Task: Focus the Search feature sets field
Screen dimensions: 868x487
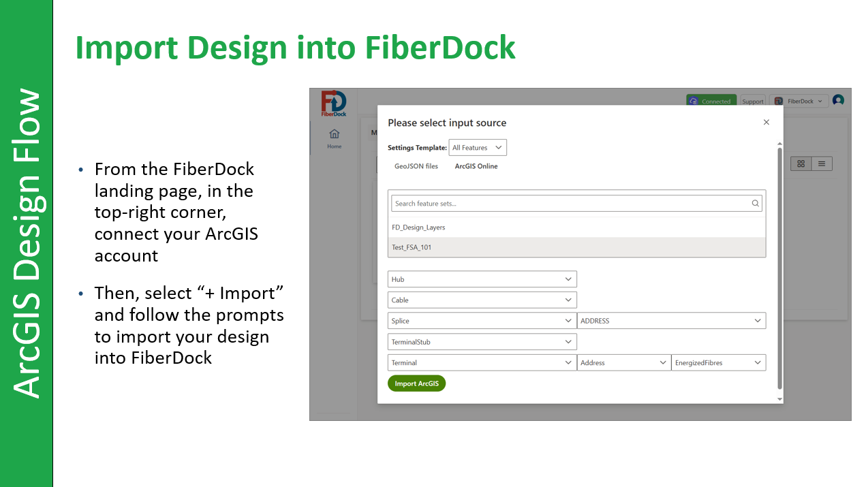Action: pyautogui.click(x=576, y=203)
